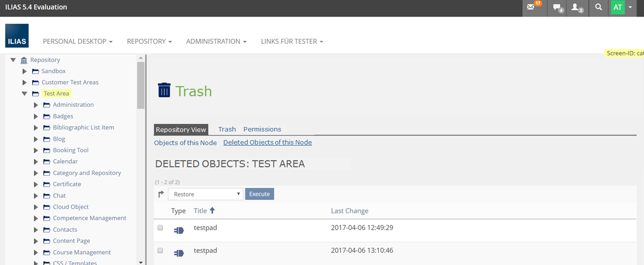644x265 pixels.
Task: Click the ILIAS logo
Action: [x=17, y=36]
